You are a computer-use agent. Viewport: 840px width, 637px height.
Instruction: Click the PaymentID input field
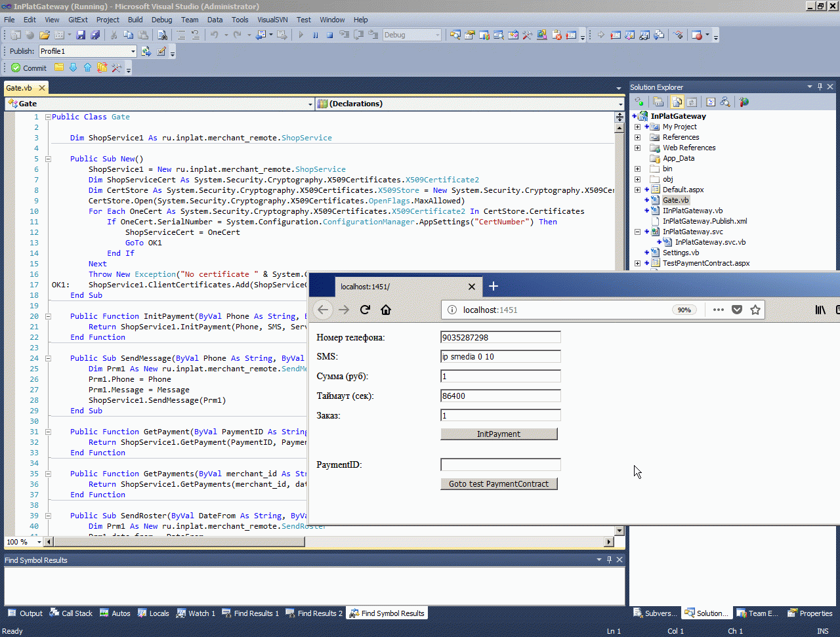point(501,464)
